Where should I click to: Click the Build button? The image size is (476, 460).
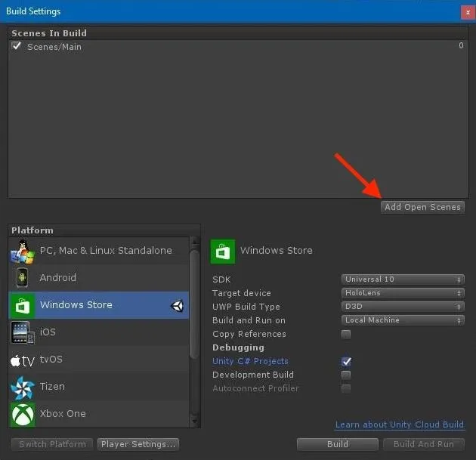(x=338, y=444)
